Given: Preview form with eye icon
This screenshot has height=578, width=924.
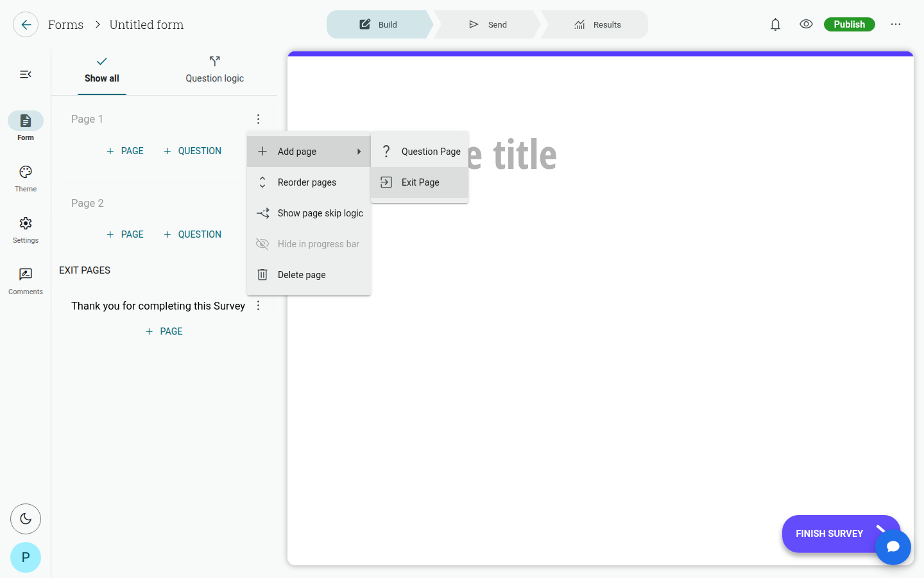Looking at the screenshot, I should (x=806, y=24).
